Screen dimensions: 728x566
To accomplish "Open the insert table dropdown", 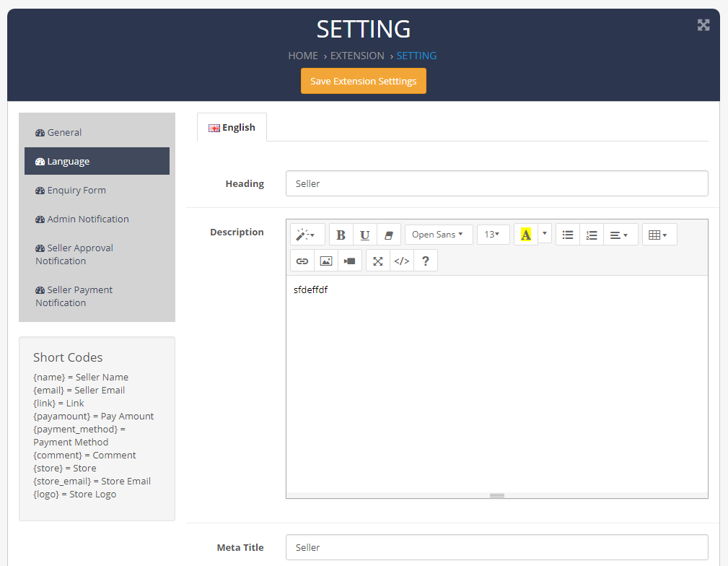I will [x=659, y=235].
